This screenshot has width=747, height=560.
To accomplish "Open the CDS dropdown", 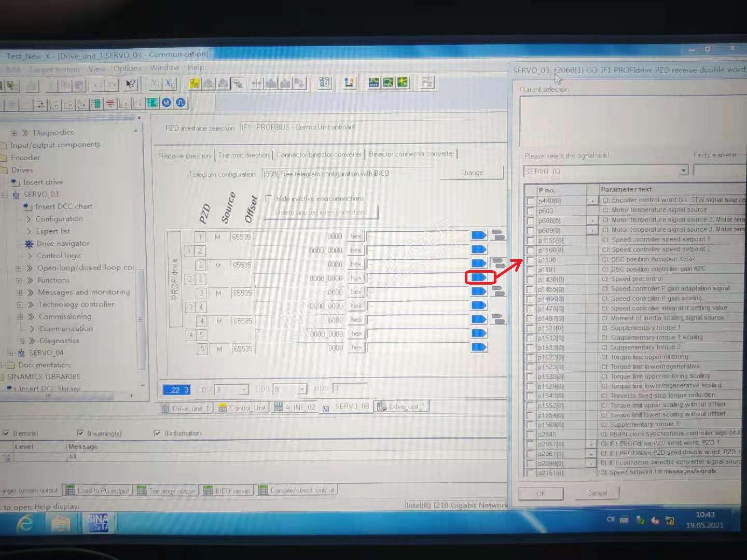I will [244, 389].
